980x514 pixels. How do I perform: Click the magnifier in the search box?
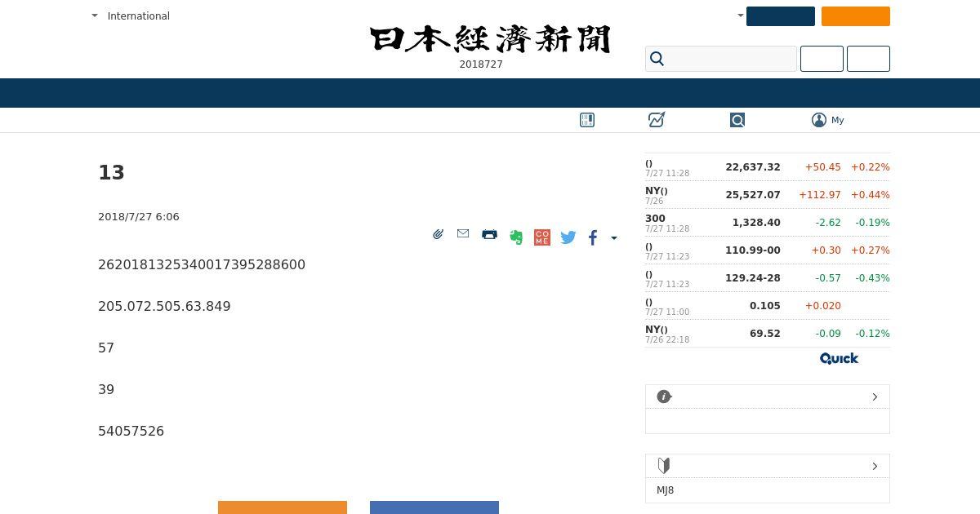coord(657,59)
